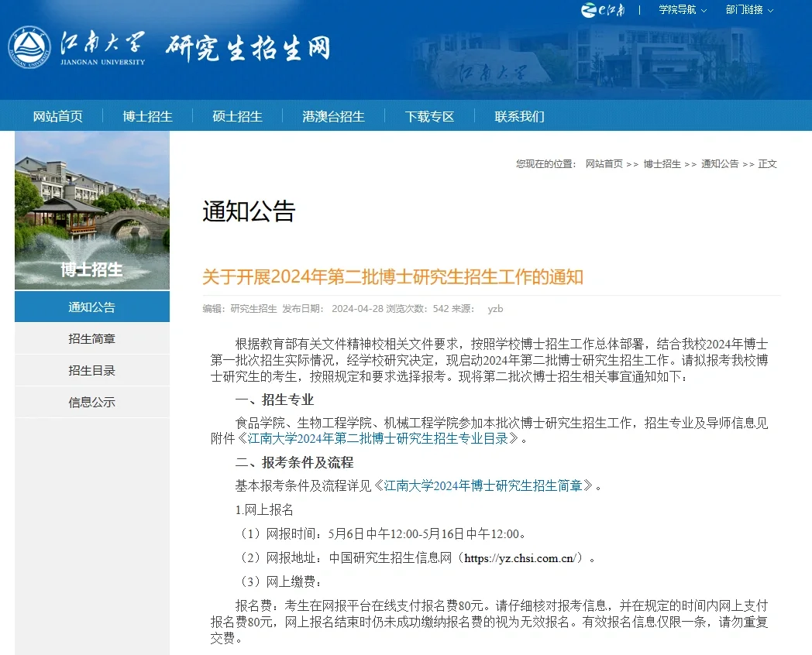Click the campus fountain 博士招生 banner image
This screenshot has width=812, height=655.
click(x=92, y=211)
